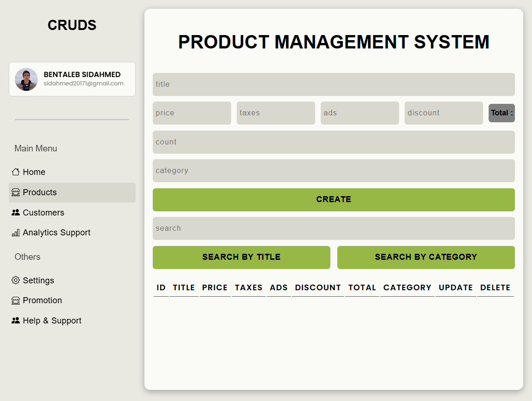Image resolution: width=532 pixels, height=401 pixels.
Task: Select the Promotion icon
Action: (15, 300)
